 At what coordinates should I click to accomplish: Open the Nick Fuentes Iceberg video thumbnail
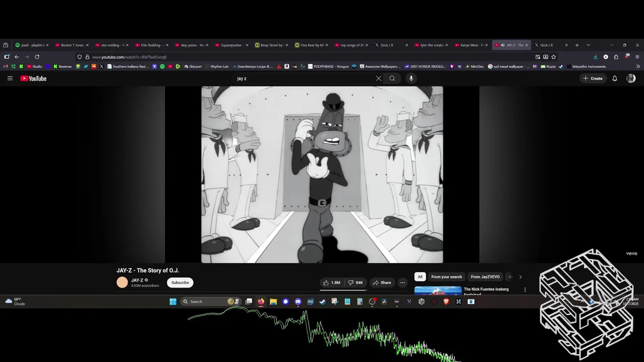[x=438, y=290]
